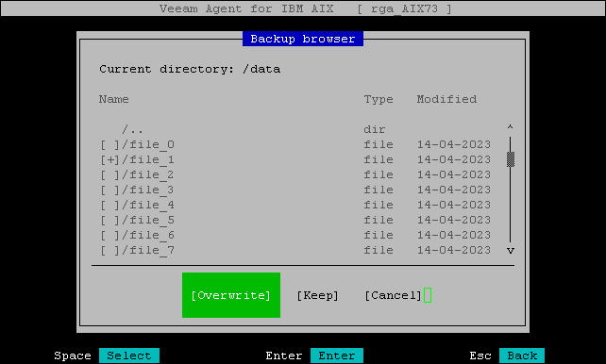The height and width of the screenshot is (364, 606).
Task: Click the green cursor box after Cancel
Action: pyautogui.click(x=428, y=295)
